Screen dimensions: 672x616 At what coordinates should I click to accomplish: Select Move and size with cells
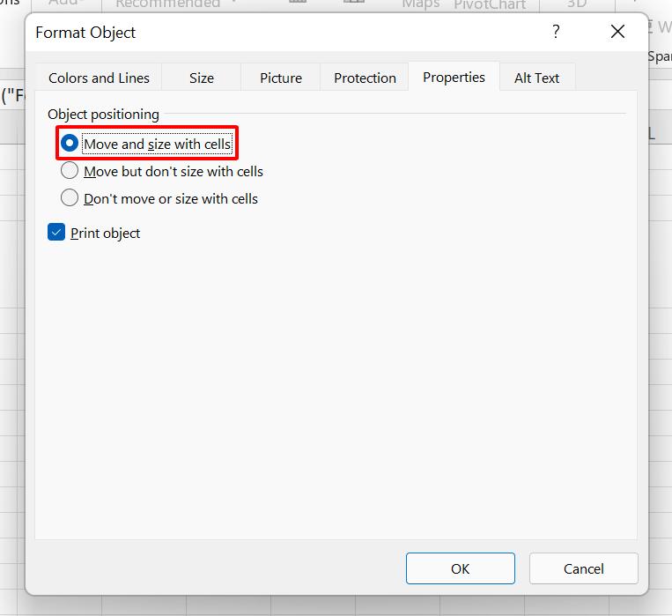pyautogui.click(x=70, y=144)
